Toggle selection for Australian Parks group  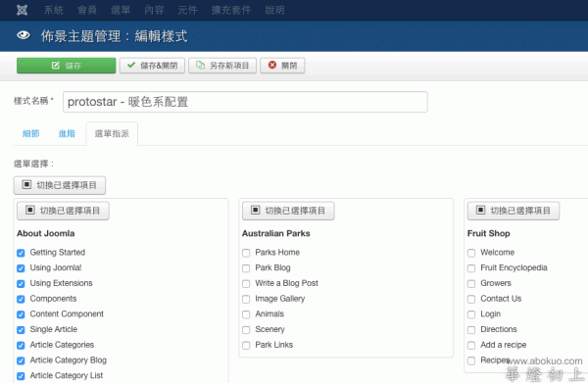click(288, 211)
